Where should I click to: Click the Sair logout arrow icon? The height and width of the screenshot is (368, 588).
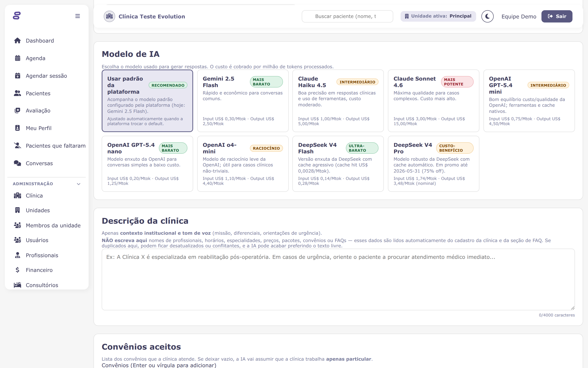(x=550, y=16)
